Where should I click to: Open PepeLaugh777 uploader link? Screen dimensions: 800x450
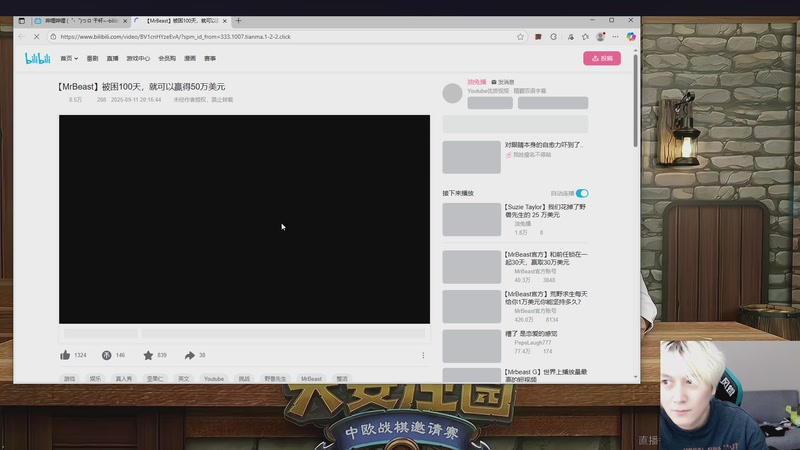click(533, 343)
